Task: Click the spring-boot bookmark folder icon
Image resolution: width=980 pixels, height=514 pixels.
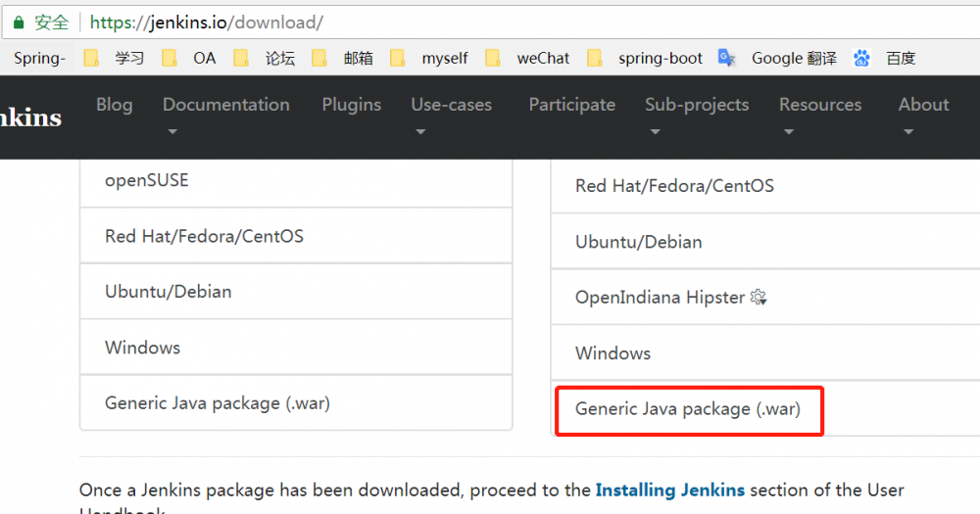Action: click(595, 58)
